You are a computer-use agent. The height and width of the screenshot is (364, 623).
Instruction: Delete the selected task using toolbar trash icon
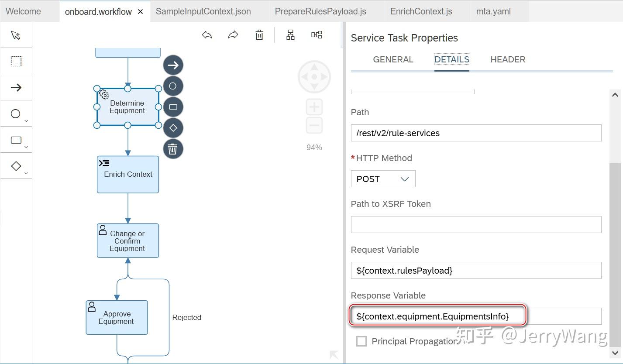(x=259, y=34)
